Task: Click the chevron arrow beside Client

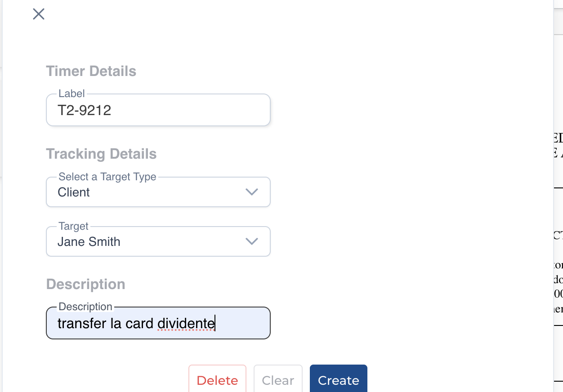Action: [251, 192]
